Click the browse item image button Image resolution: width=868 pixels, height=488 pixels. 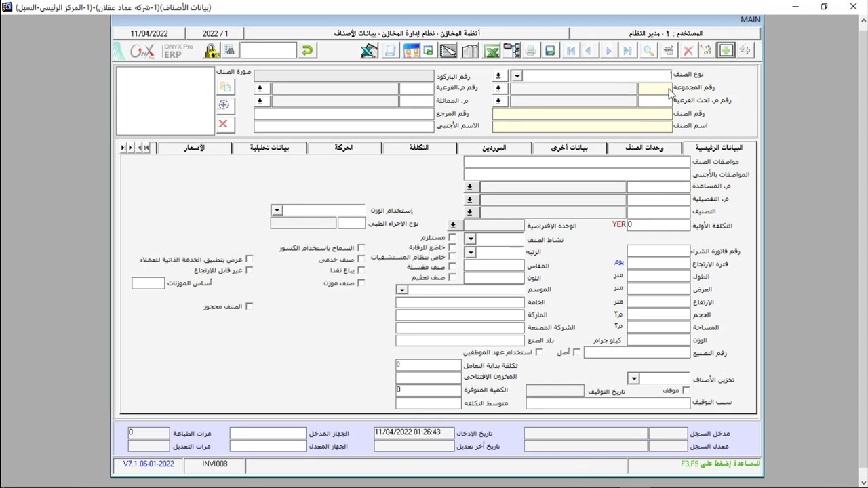(x=224, y=87)
